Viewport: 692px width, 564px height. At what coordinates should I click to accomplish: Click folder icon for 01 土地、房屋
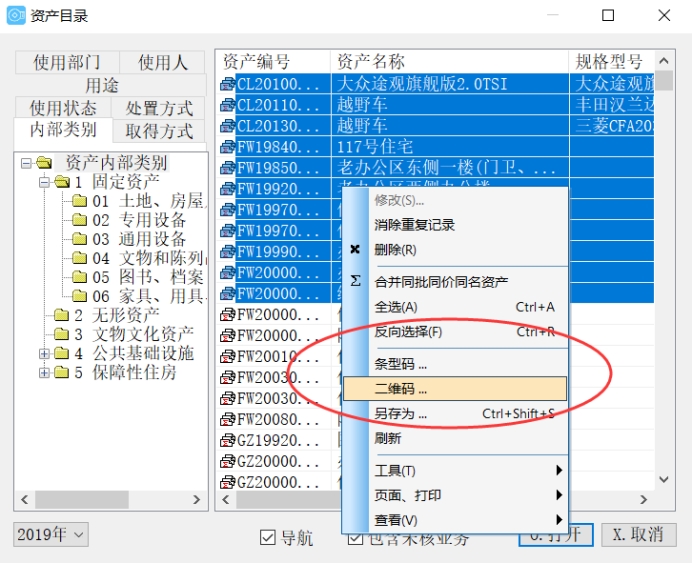point(79,201)
